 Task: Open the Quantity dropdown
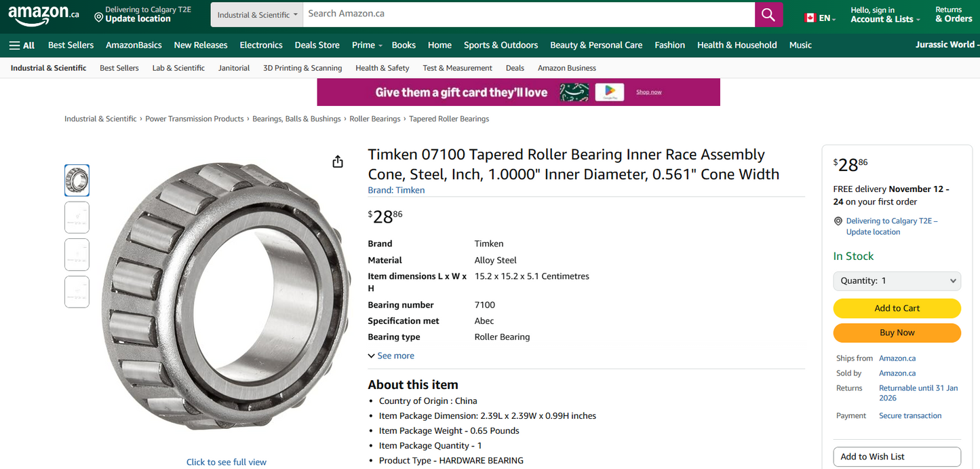(x=897, y=280)
